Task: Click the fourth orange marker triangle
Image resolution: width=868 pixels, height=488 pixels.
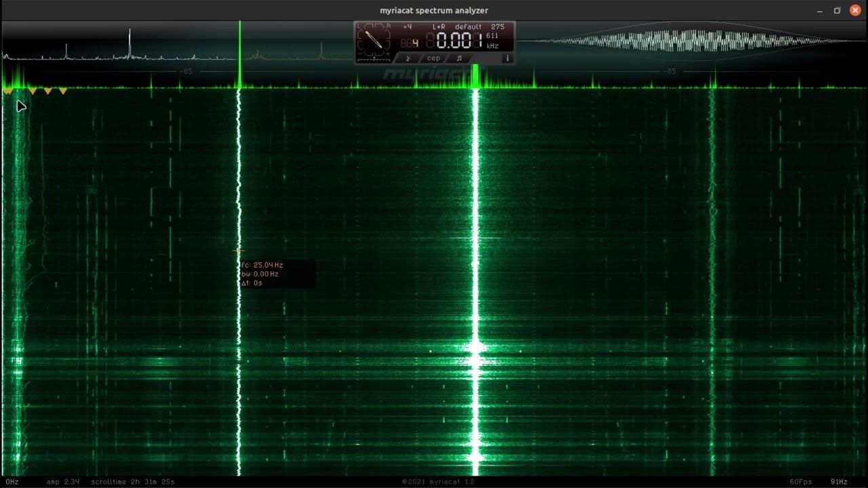Action: (x=63, y=91)
